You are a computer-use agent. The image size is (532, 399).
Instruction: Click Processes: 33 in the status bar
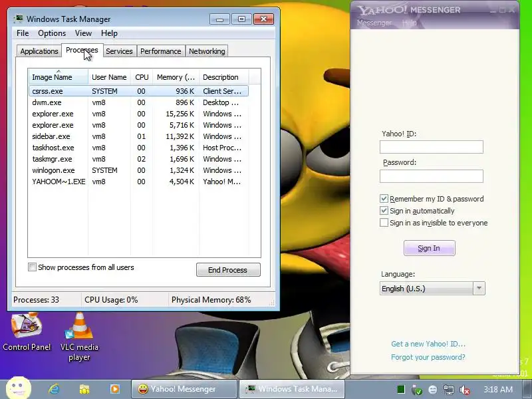[37, 300]
